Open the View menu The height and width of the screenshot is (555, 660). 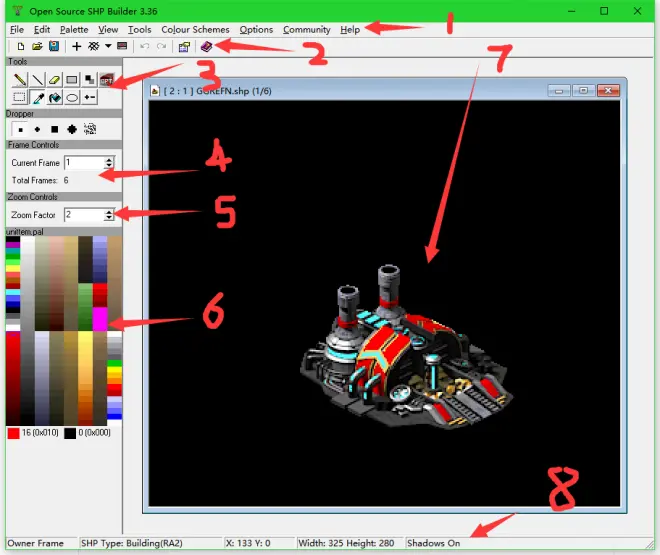[x=108, y=30]
